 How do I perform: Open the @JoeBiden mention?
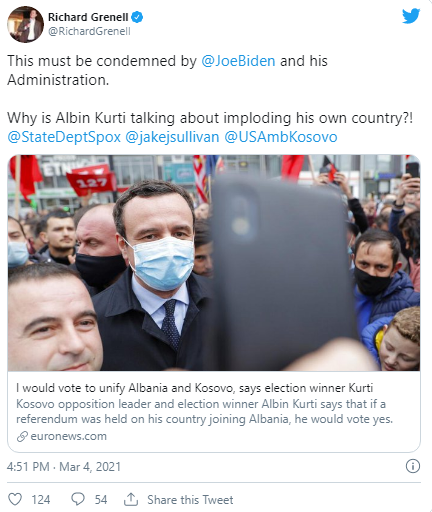point(238,61)
